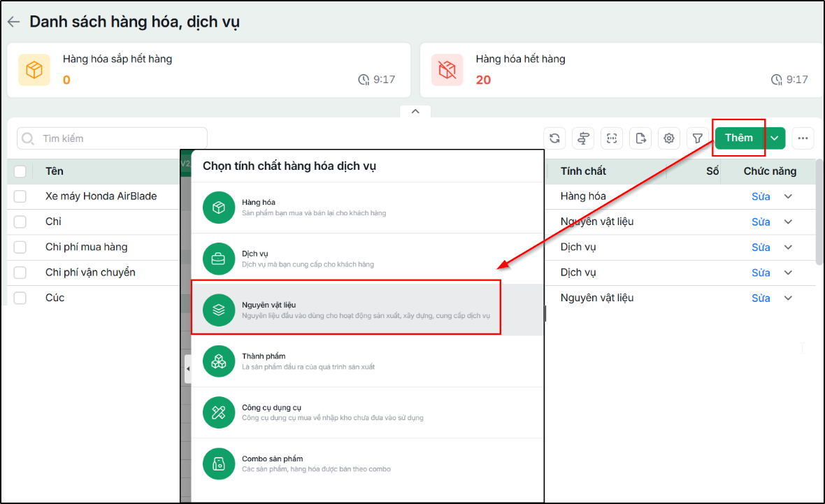The image size is (825, 504).
Task: Open the Hàng hóa sắp hết hàng card
Action: [209, 70]
